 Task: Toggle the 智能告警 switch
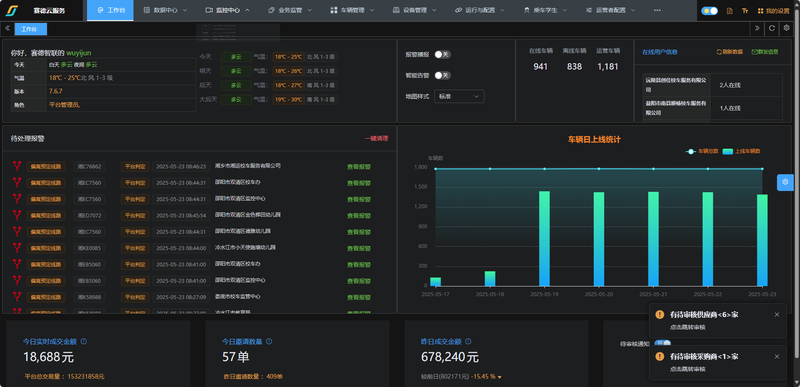coord(442,75)
